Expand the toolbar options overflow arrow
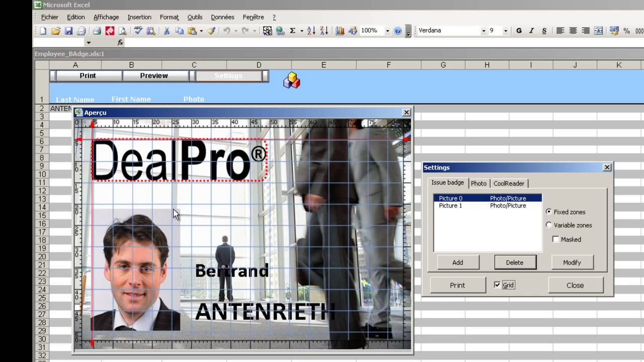This screenshot has height=362, width=644. (408, 31)
